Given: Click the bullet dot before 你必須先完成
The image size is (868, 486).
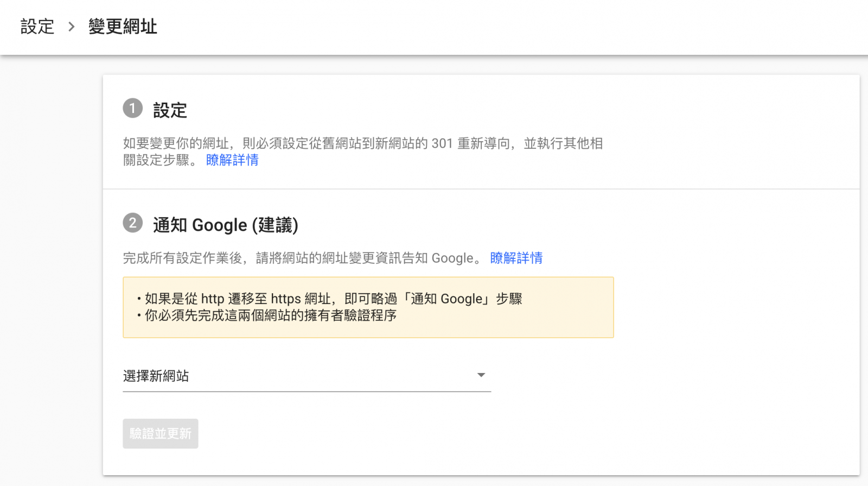Looking at the screenshot, I should click(139, 316).
